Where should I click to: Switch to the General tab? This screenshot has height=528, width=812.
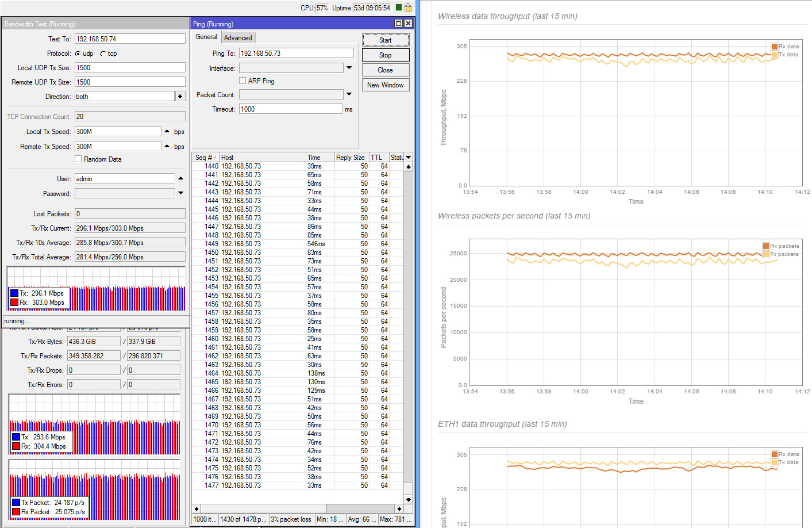(x=206, y=37)
